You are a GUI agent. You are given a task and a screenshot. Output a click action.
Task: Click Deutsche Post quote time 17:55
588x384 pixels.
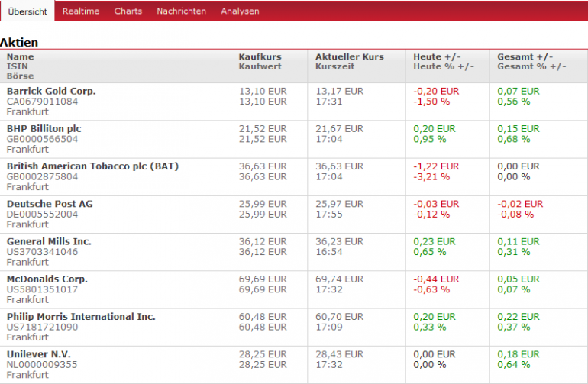329,214
